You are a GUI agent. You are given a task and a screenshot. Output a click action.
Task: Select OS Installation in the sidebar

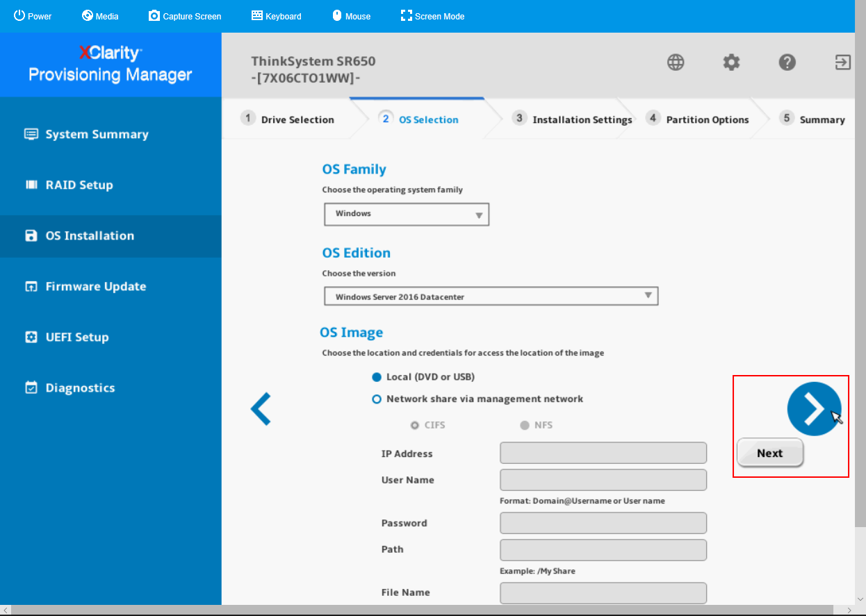click(111, 235)
